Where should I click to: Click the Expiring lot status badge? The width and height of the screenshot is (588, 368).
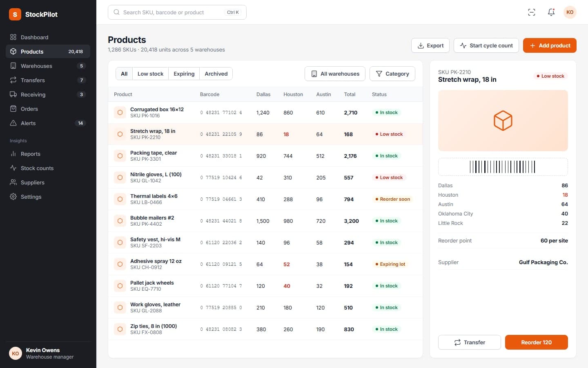coord(390,264)
